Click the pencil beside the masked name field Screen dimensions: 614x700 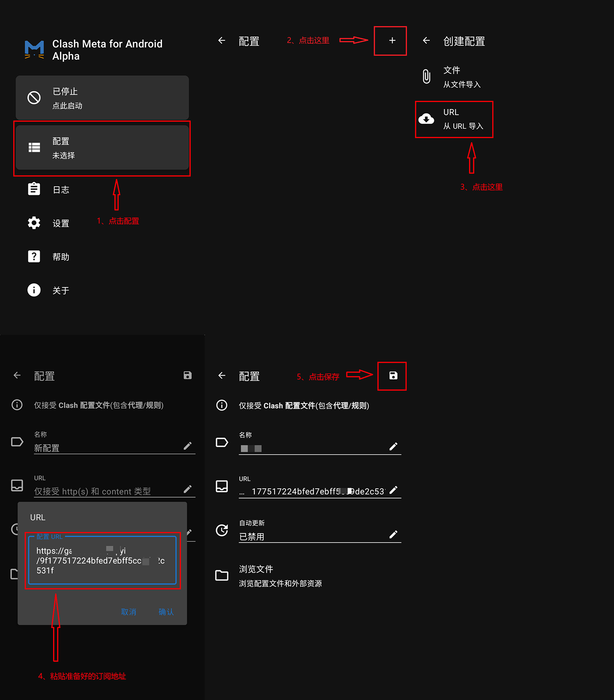393,446
